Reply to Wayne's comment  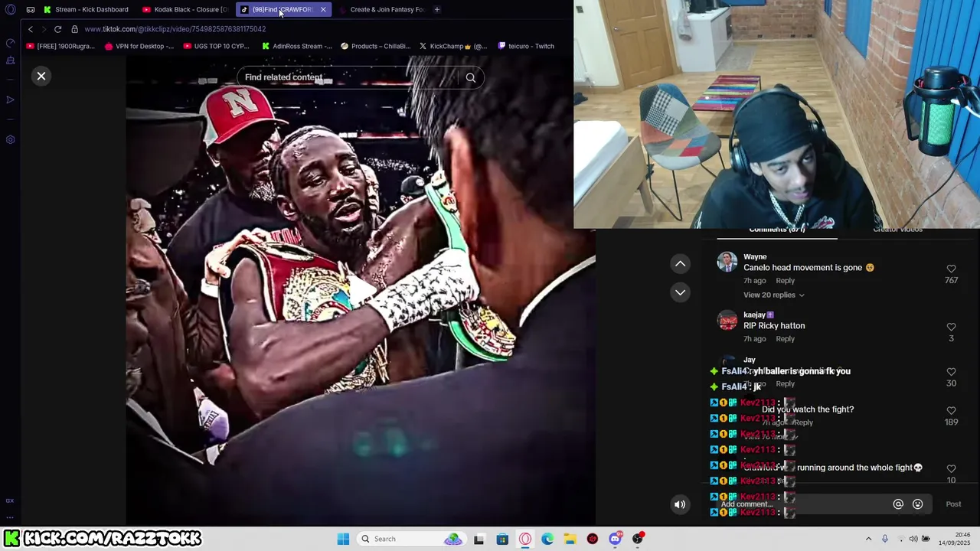(785, 281)
